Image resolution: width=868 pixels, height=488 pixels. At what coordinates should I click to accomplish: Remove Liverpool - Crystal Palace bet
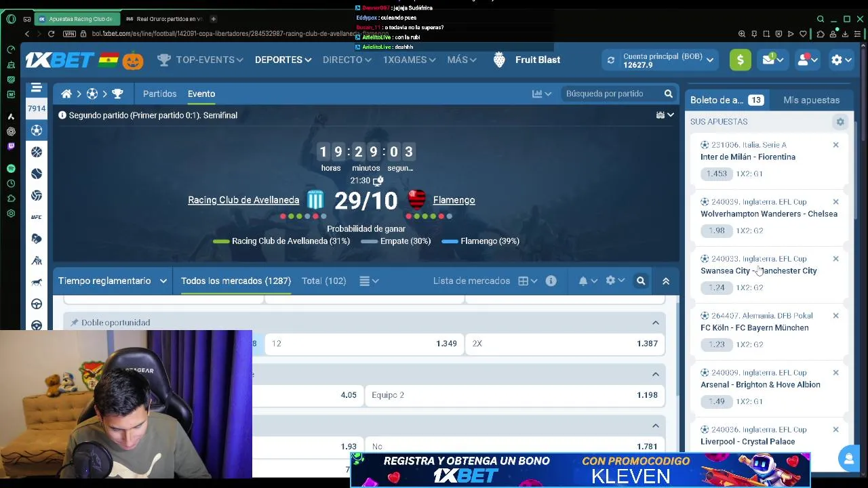click(835, 430)
